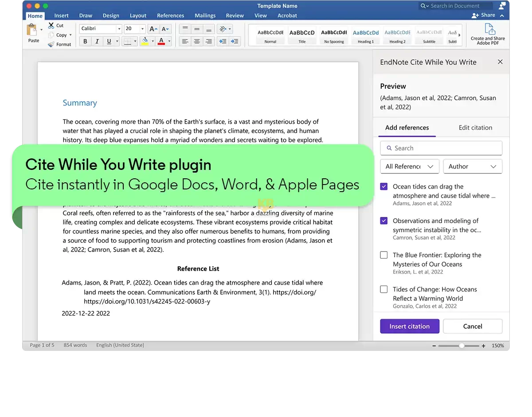532x417 pixels.
Task: Toggle Bold formatting
Action: 85,41
